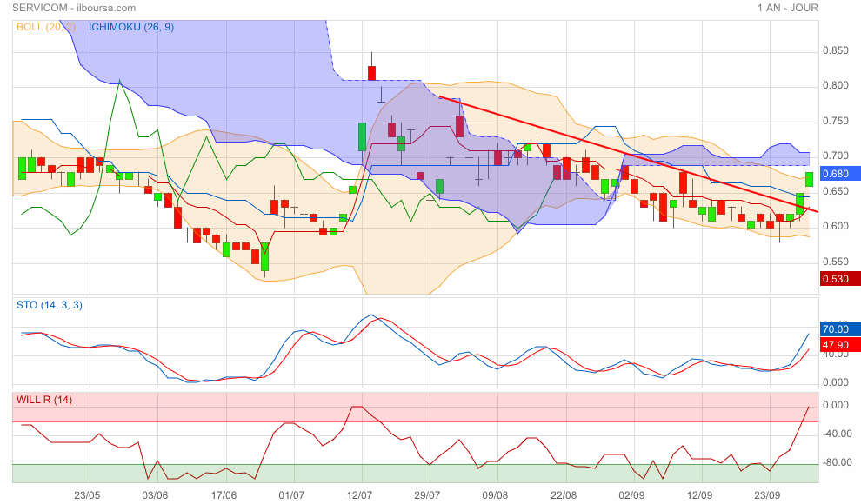Click the 0.000 stochastic axis label
Screen dimensions: 861x504
[835, 382]
